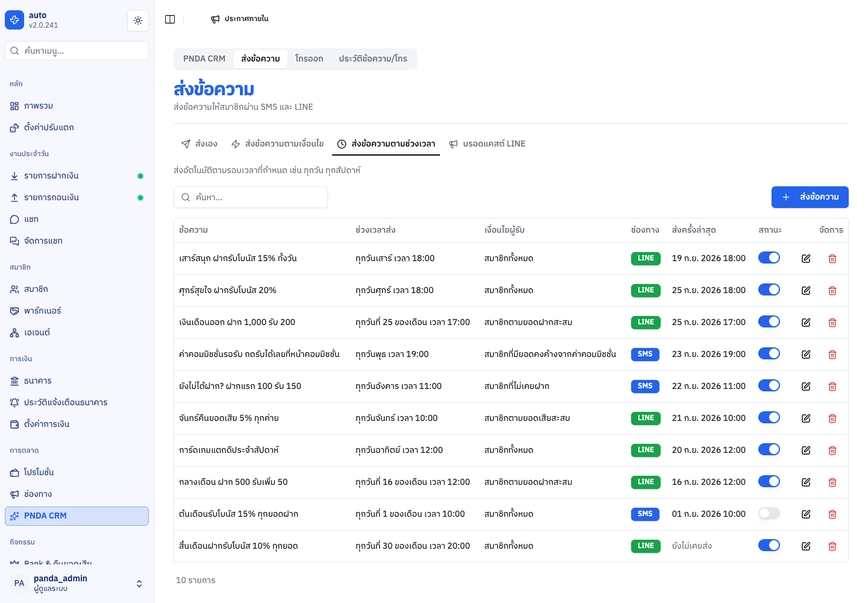Click the ค้นหาเมนู sidebar search field

pos(77,51)
